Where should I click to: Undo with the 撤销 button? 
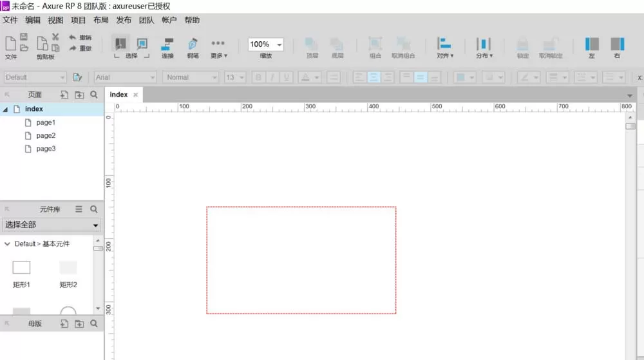coord(80,37)
